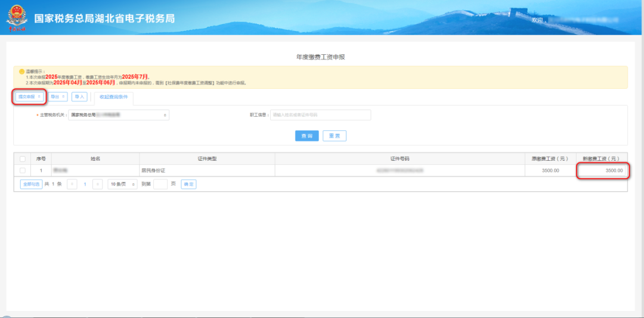Go to previous page arrow in pagination
This screenshot has height=318, width=644.
pyautogui.click(x=72, y=185)
